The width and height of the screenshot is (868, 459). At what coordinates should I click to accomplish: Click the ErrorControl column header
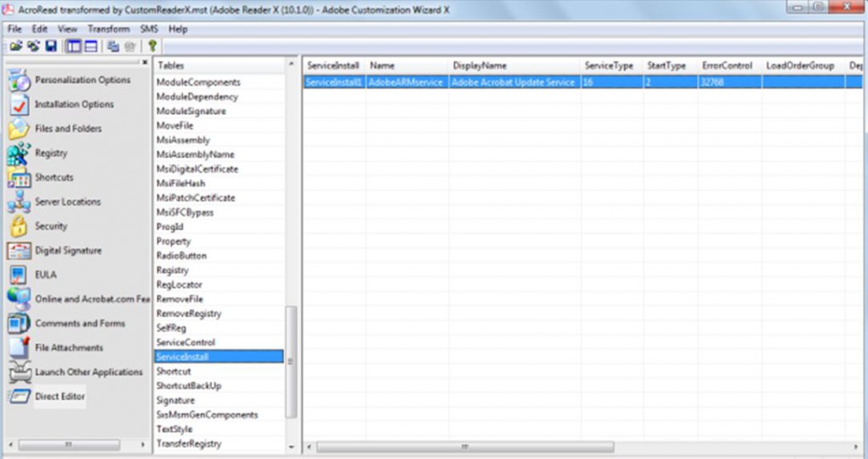click(x=730, y=65)
